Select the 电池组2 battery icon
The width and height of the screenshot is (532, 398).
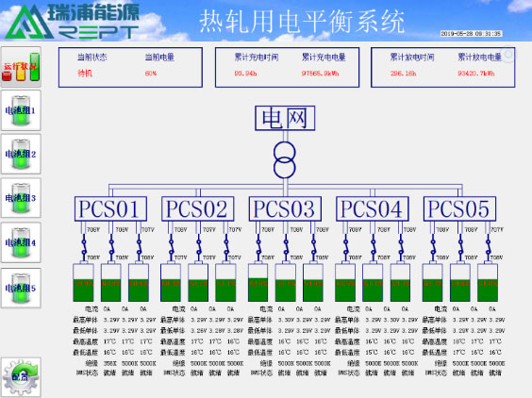[x=21, y=154]
